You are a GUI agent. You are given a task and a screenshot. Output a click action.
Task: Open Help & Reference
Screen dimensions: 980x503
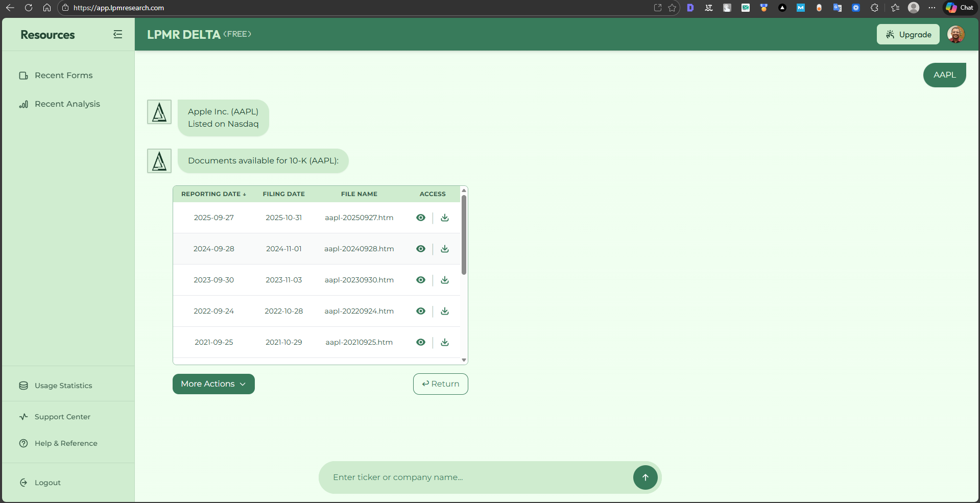(x=65, y=443)
